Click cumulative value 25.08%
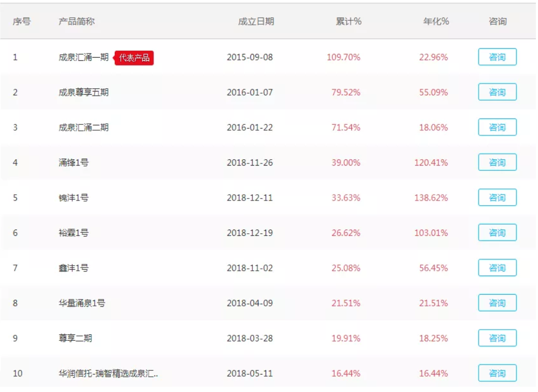Viewport: 538px width, 392px height. pyautogui.click(x=346, y=268)
